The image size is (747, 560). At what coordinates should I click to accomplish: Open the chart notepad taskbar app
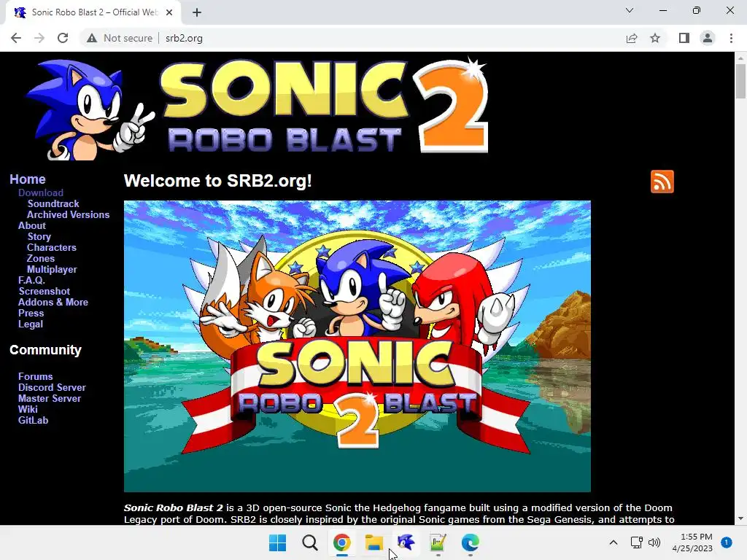[438, 542]
